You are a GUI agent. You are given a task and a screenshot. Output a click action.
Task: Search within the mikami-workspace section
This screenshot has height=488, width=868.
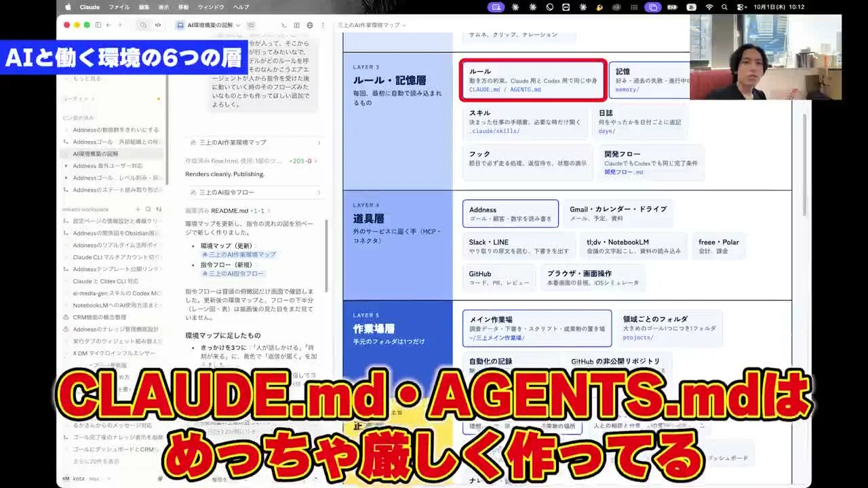coord(148,209)
